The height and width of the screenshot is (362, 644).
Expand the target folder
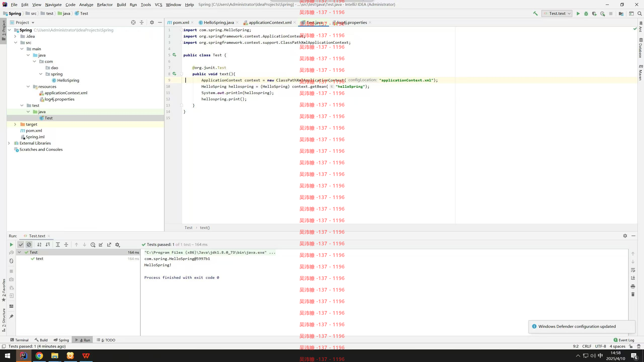15,124
